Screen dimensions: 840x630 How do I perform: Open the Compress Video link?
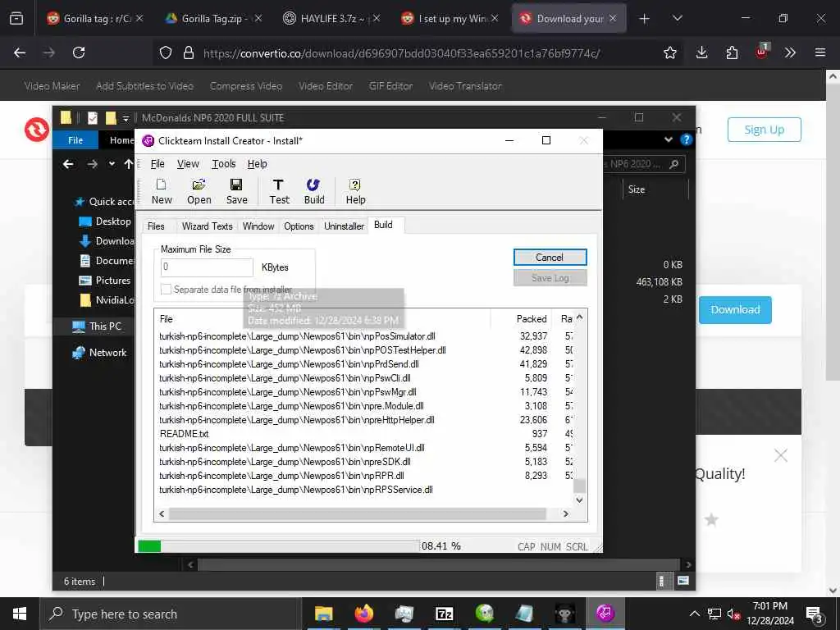246,85
